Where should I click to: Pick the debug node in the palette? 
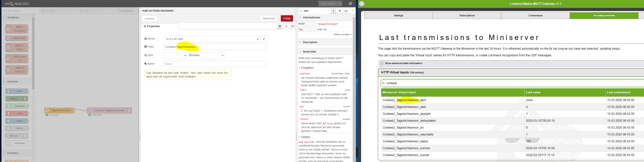pos(17,99)
